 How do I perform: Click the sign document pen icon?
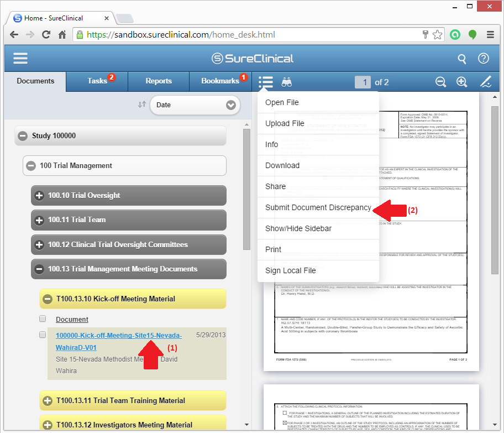(486, 82)
